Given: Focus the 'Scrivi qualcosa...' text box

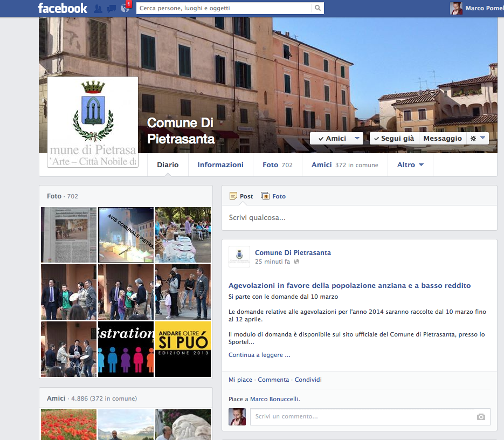Looking at the screenshot, I should tap(360, 218).
